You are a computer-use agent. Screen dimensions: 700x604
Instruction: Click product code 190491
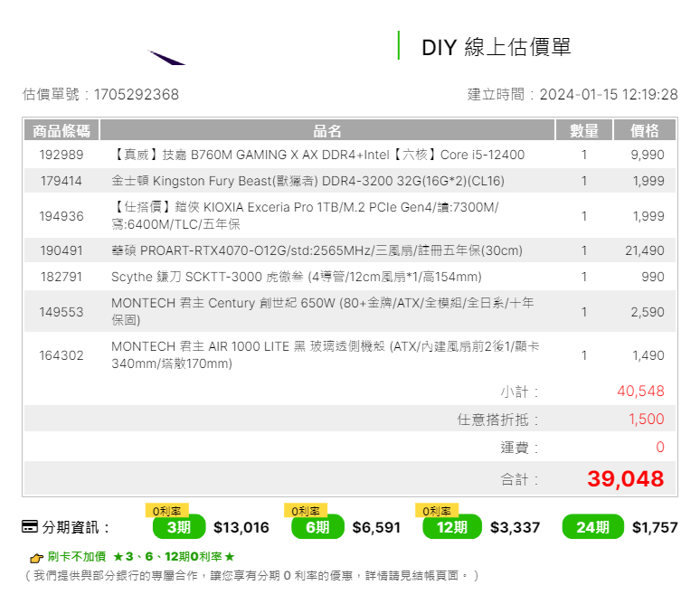61,250
